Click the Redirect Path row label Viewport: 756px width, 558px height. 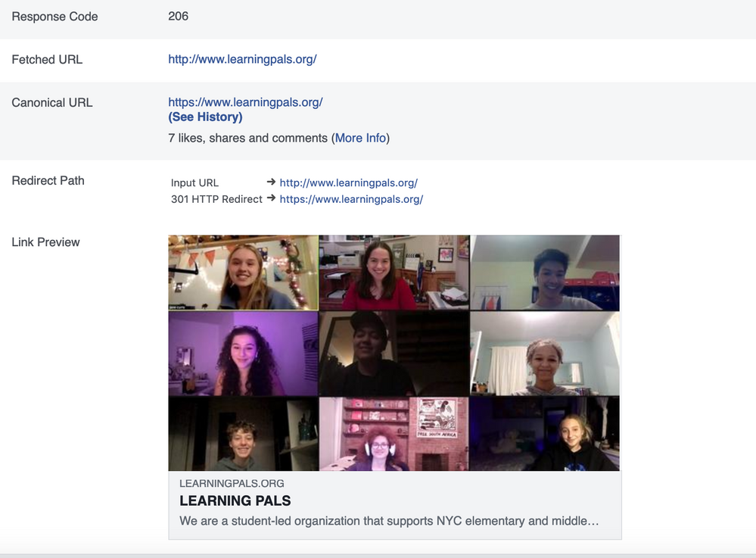click(x=48, y=180)
